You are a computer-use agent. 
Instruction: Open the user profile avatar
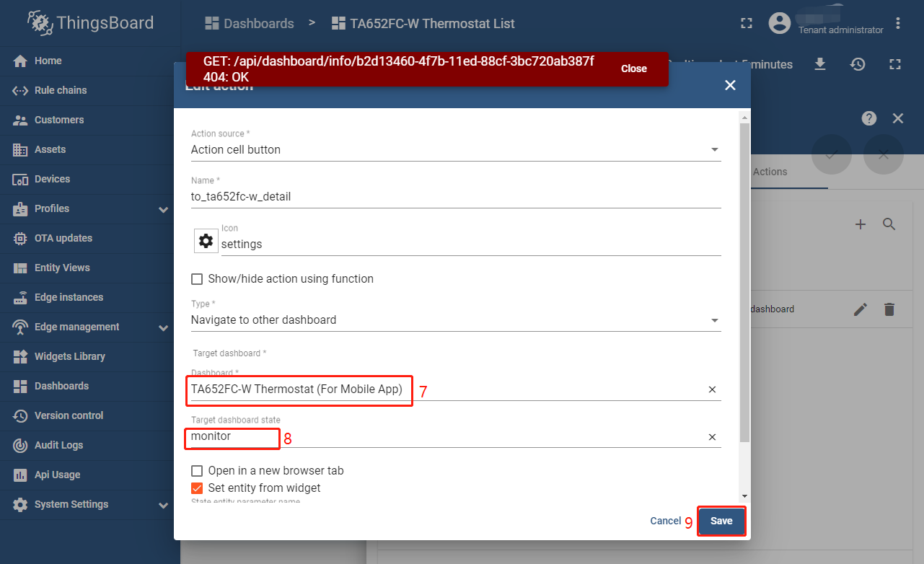780,23
